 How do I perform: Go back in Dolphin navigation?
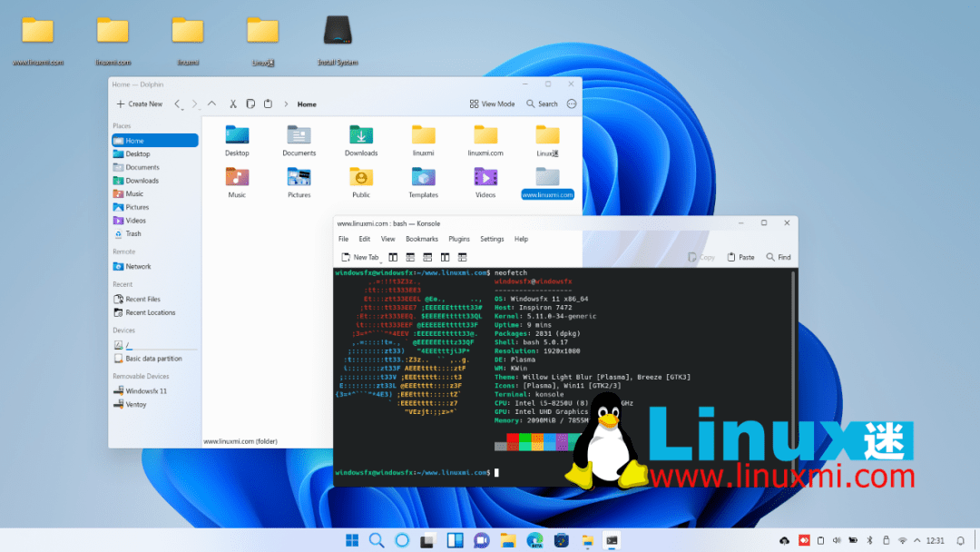[x=178, y=103]
